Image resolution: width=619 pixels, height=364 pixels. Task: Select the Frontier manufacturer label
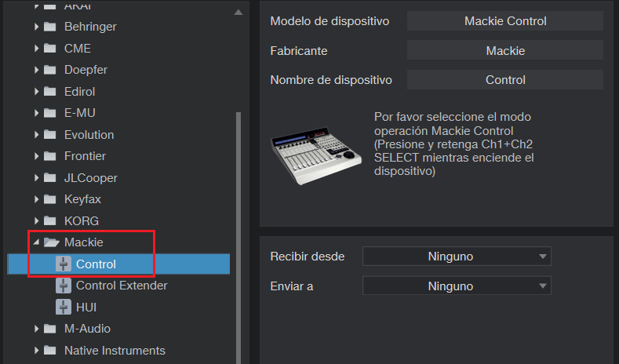tap(85, 156)
